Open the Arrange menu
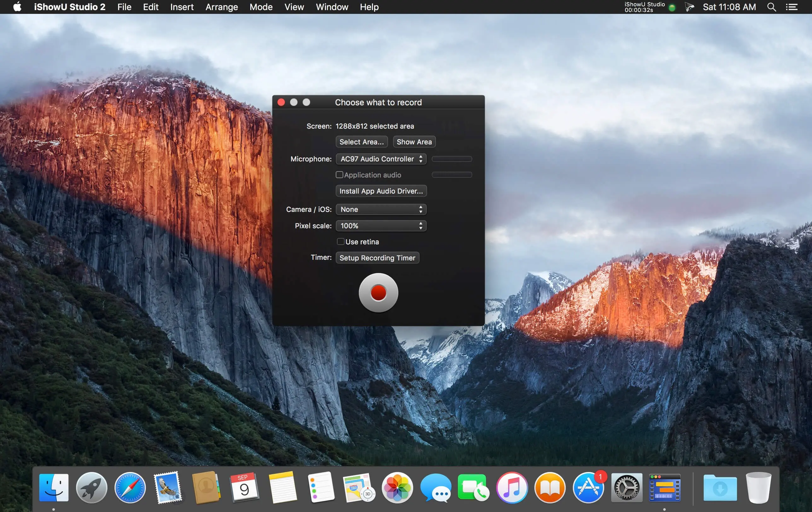The width and height of the screenshot is (812, 512). 222,7
